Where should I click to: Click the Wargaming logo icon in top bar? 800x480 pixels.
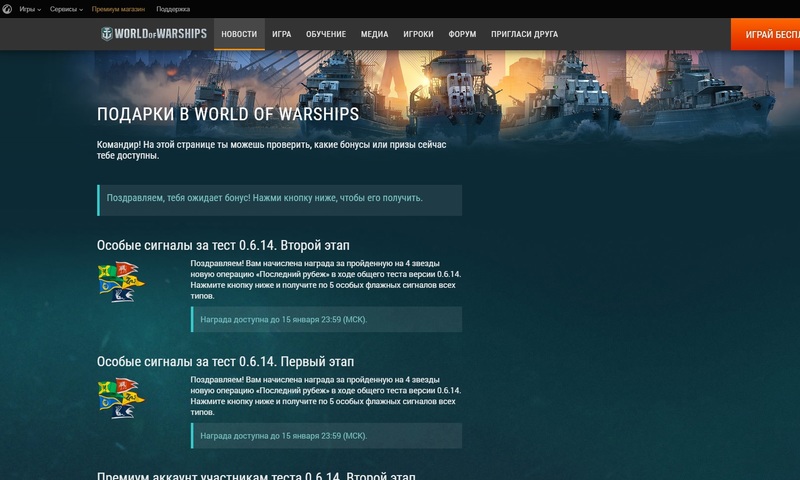click(x=7, y=9)
